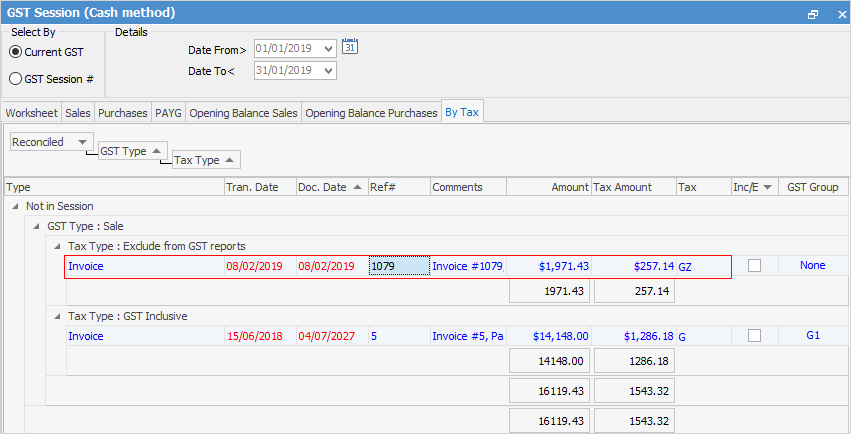The image size is (851, 434).
Task: Select the Current GST radio button
Action: pyautogui.click(x=15, y=52)
